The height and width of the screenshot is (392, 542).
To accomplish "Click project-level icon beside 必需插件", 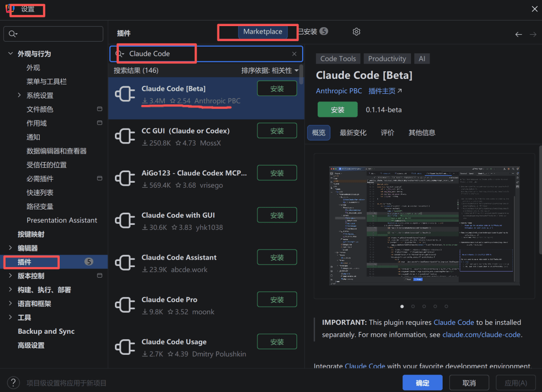I will click(x=99, y=178).
